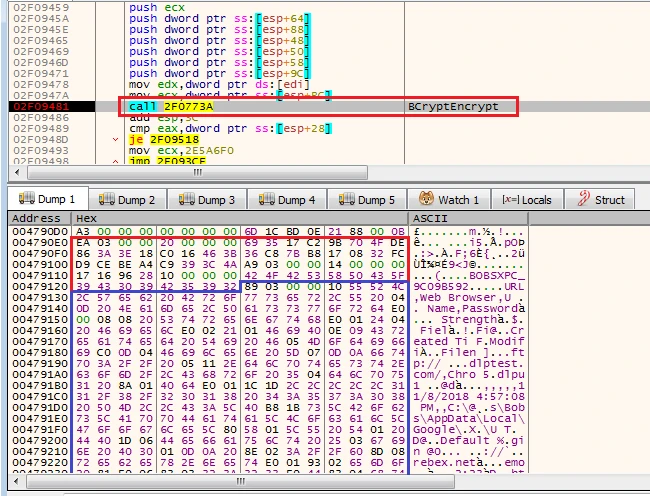650x496 pixels.
Task: Select push dword ptr ss:[esp+64]
Action: (x=220, y=19)
